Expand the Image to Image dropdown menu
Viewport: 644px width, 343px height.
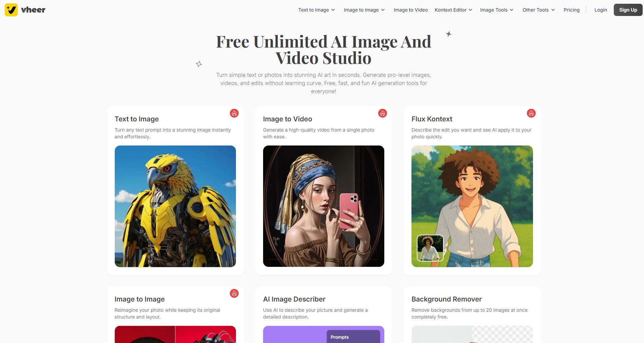coord(364,10)
